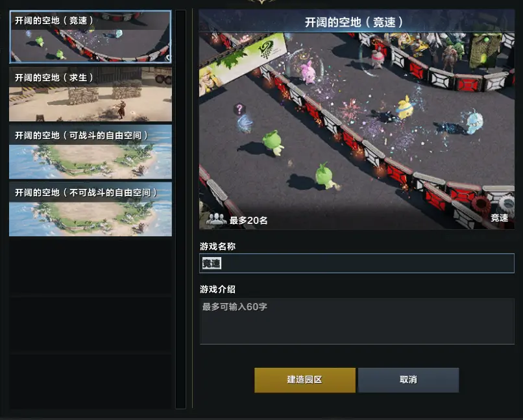Image resolution: width=523 pixels, height=420 pixels.
Task: Click the highlighted 竞速 text in name field
Action: point(212,263)
